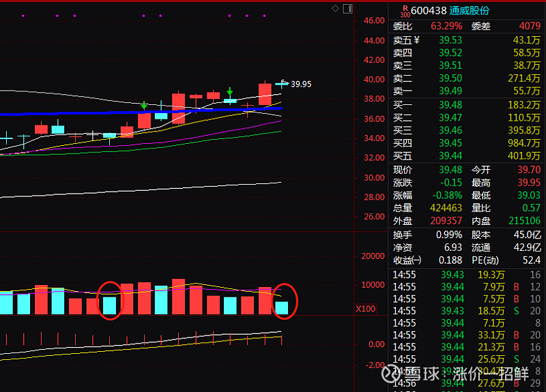This screenshot has height=392, width=546.
Task: Click the 委差 value 4079
Action: [x=530, y=26]
